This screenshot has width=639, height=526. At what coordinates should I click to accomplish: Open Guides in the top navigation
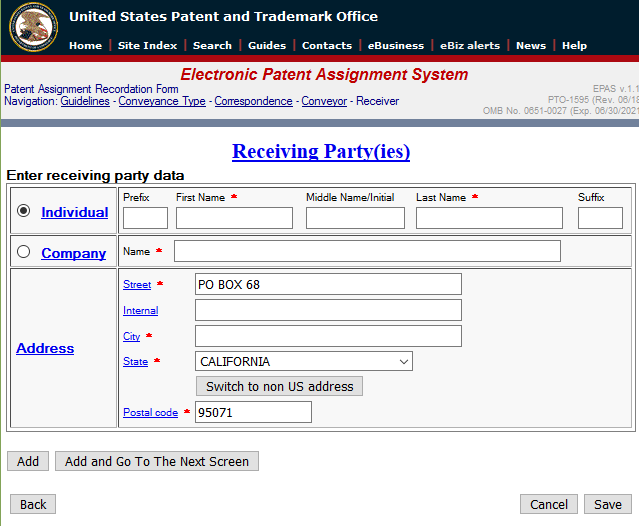[267, 46]
